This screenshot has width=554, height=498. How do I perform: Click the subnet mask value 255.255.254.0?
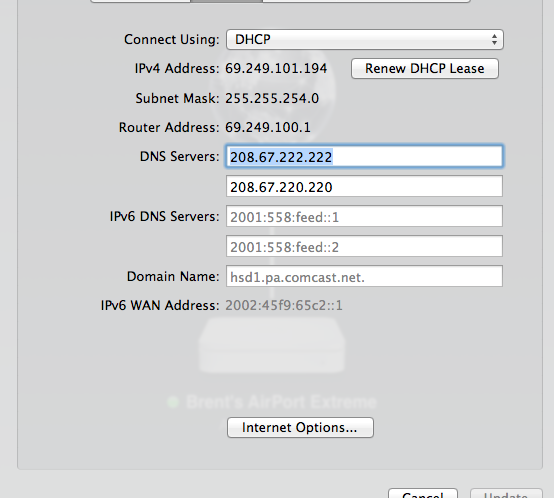tap(272, 98)
